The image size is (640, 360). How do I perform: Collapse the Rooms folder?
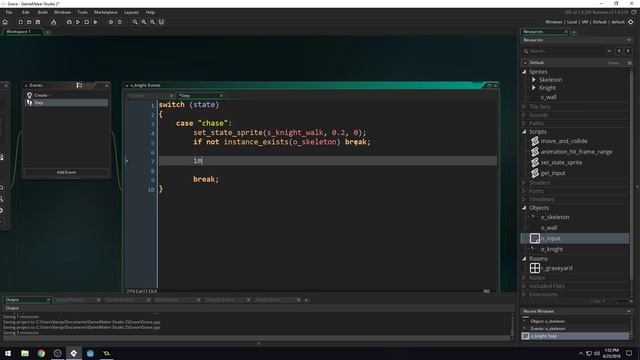tap(524, 259)
